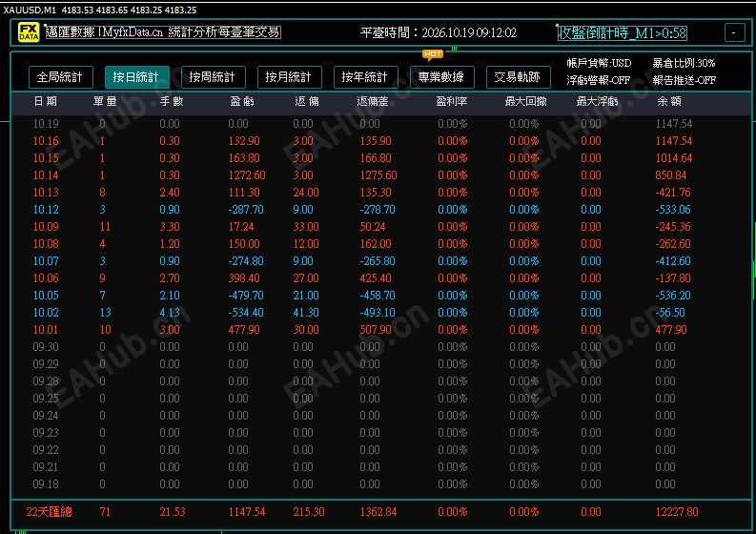Image resolution: width=756 pixels, height=534 pixels.
Task: Click loss value -287.70 on 10.12
Action: click(x=246, y=210)
